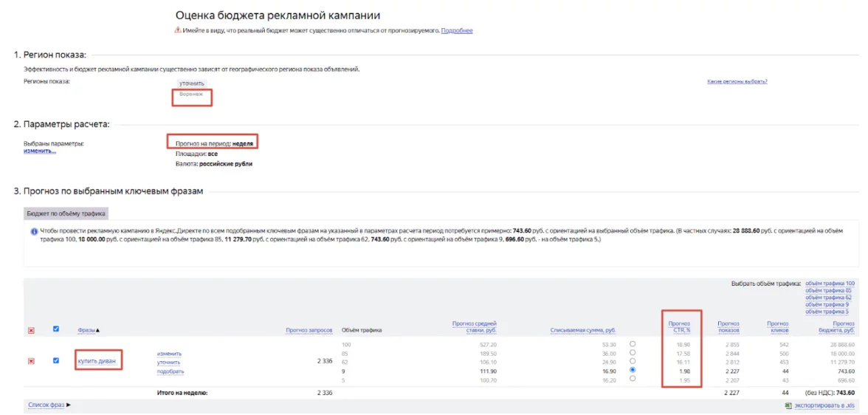Click the 'купить диван' phrase link
The image size is (868, 415).
[x=98, y=360]
